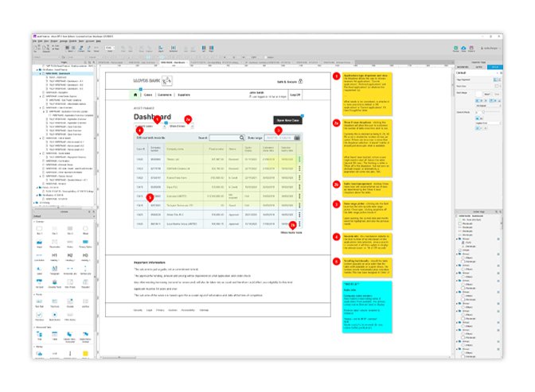
Task: Open the Edit menu
Action: [40, 41]
